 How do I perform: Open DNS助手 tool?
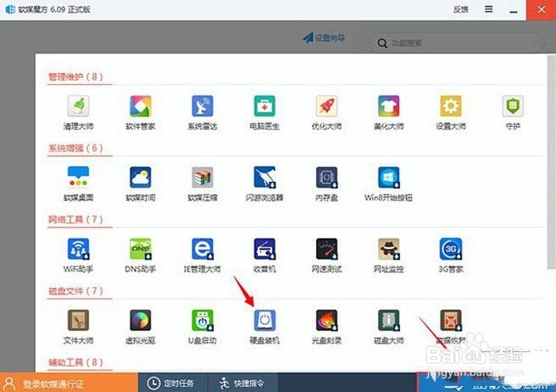(x=141, y=256)
